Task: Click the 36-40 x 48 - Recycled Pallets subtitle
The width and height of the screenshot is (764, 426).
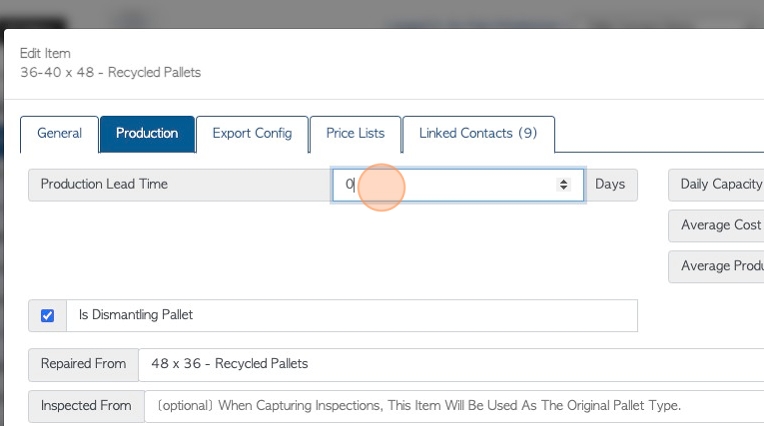Action: pyautogui.click(x=111, y=73)
